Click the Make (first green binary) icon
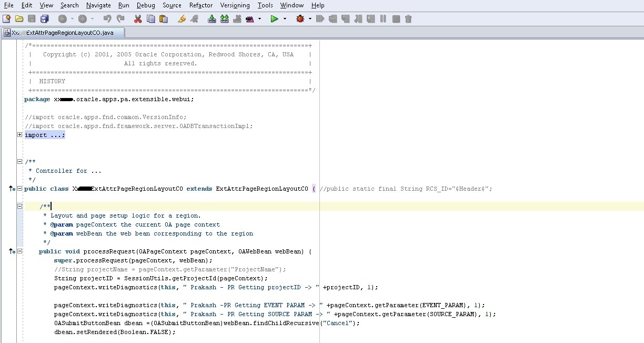 tap(212, 19)
